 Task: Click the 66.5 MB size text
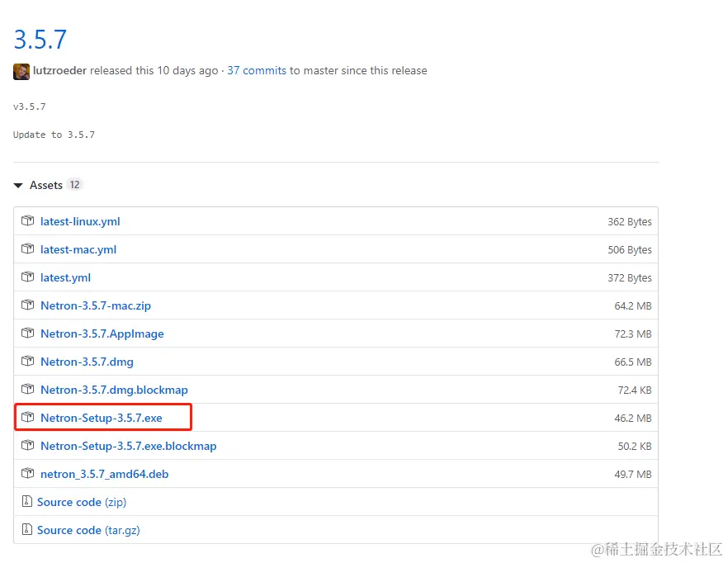633,362
